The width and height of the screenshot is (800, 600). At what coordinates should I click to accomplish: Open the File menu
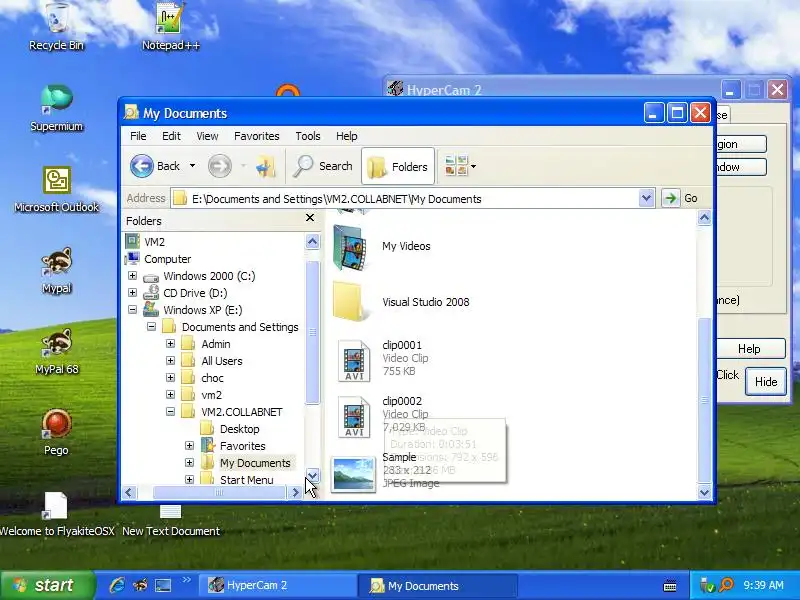point(138,136)
